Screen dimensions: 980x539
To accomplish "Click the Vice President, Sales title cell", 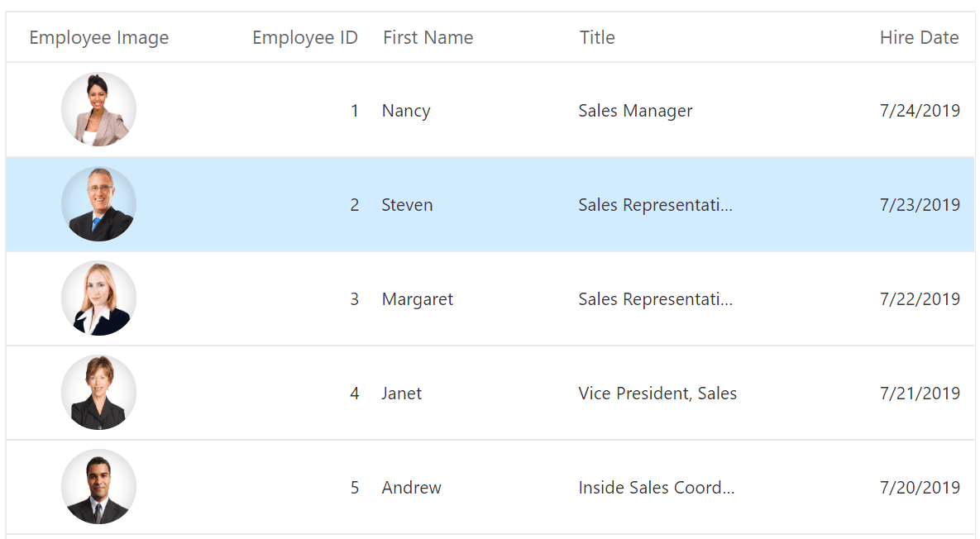I will click(657, 393).
